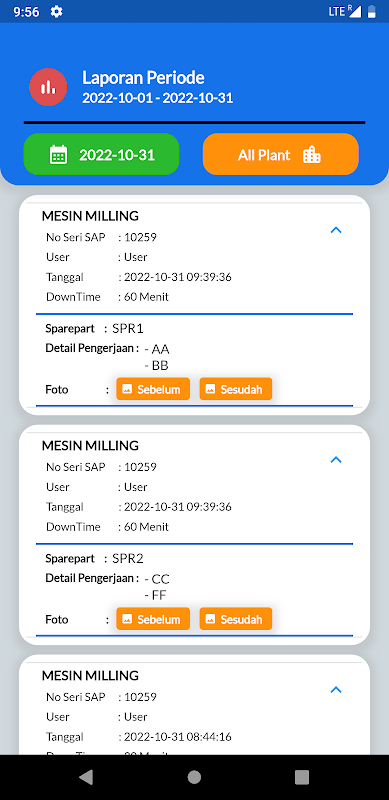Collapse the third MESIN MILLING card chevron
Viewport: 389px width, 800px height.
tap(335, 690)
